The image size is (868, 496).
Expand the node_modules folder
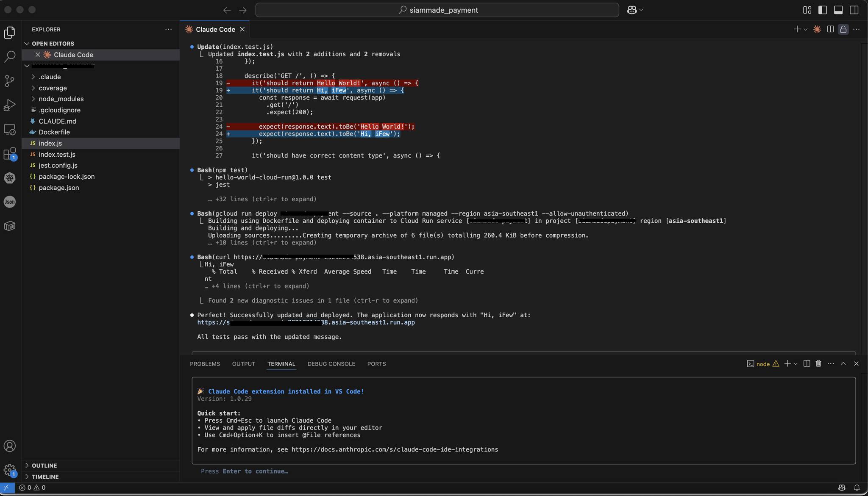(61, 99)
